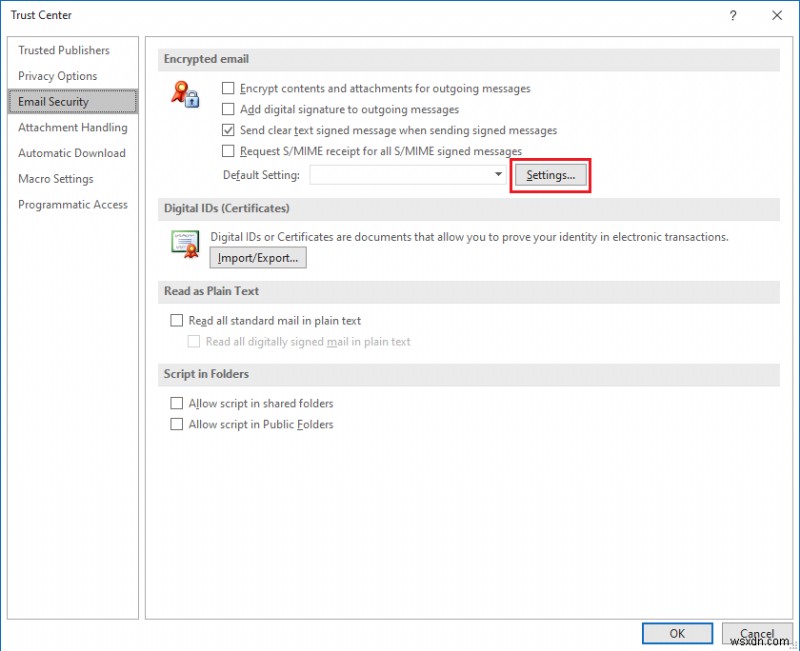Switch to Macro Settings section
Viewport: 800px width, 651px height.
[x=57, y=178]
